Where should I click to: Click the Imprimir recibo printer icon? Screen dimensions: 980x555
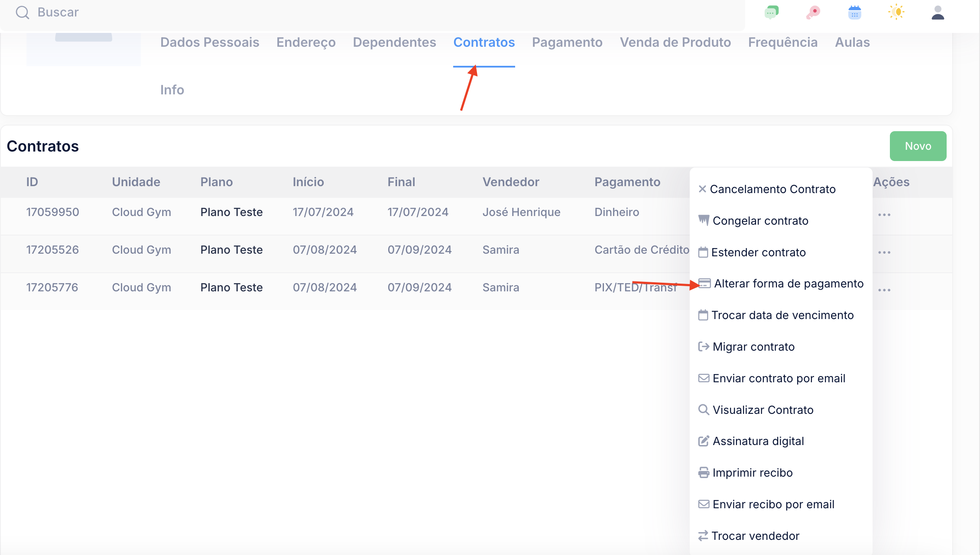[704, 473]
